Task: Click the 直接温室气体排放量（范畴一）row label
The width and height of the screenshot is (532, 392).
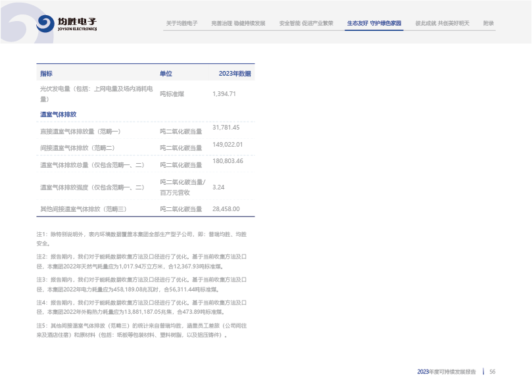Action: tap(80, 132)
